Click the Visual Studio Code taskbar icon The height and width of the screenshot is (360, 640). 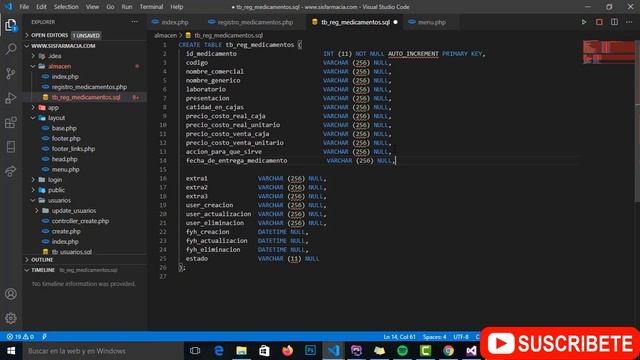[x=333, y=351]
